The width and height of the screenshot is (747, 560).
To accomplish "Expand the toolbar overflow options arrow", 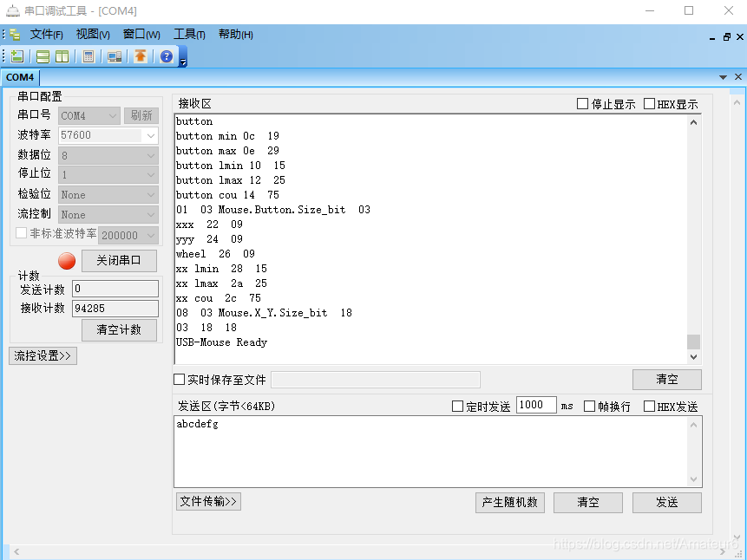I will point(183,62).
